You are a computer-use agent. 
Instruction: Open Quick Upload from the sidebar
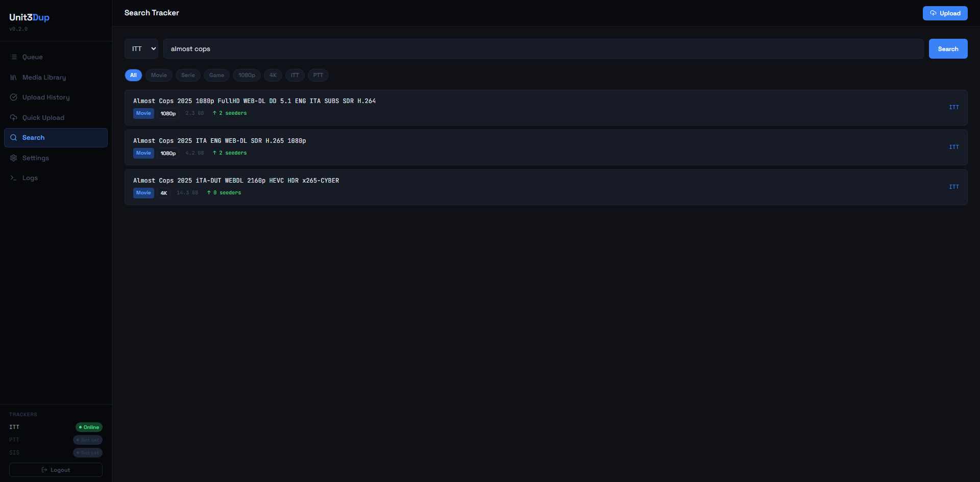14,117
